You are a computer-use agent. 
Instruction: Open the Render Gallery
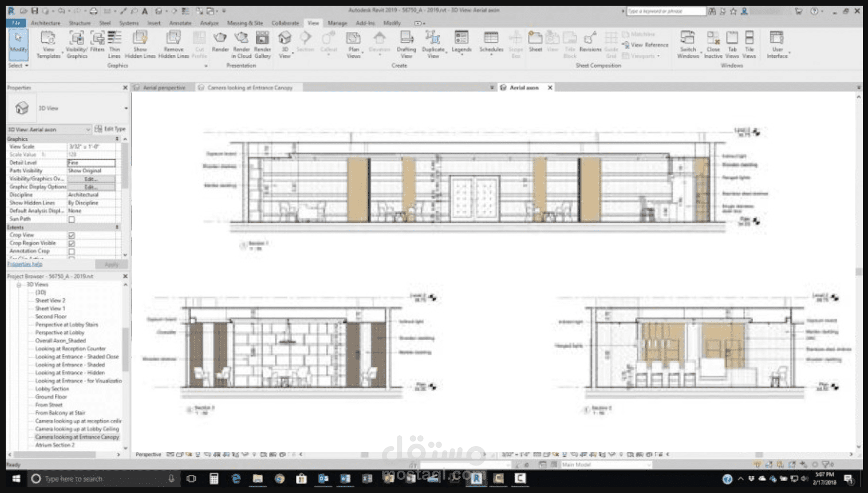click(x=262, y=45)
